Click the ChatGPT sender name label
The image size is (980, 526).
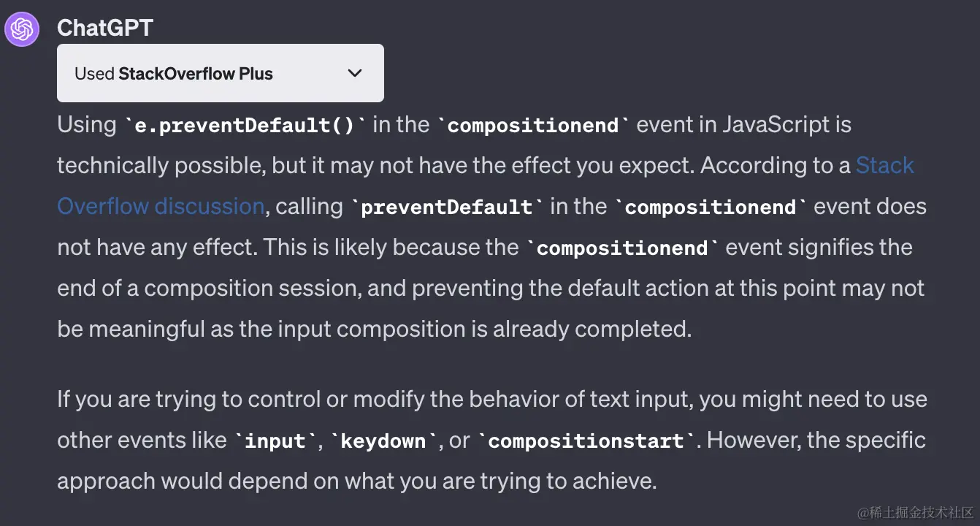(105, 28)
